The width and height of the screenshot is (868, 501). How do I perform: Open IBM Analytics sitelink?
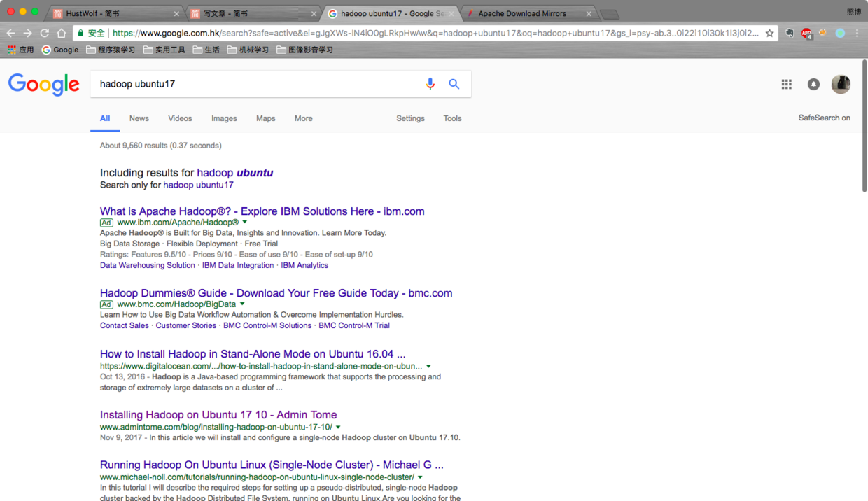click(x=304, y=265)
